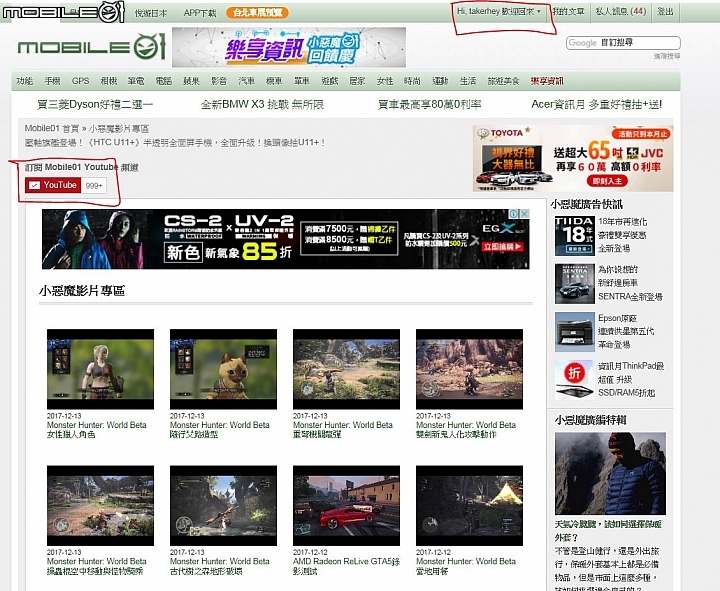Expand the Hi, takerhey 歡迎回來 dropdown
The image size is (720, 591).
499,11
